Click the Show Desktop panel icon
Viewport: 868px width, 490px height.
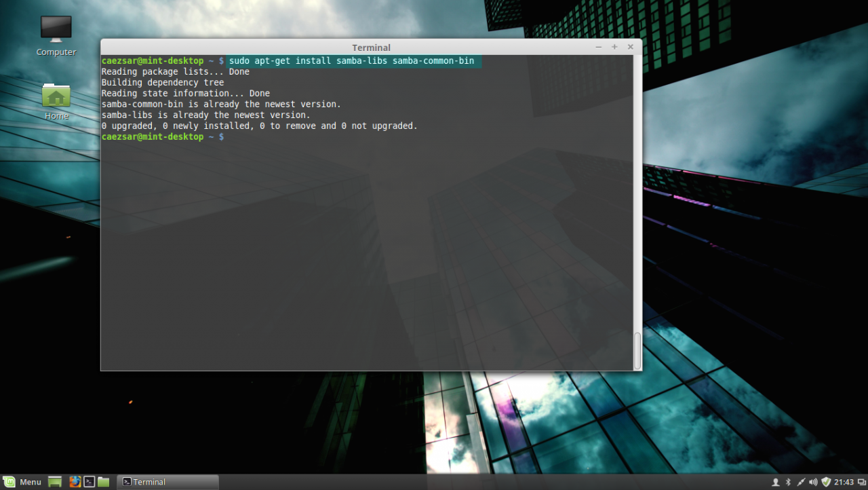point(55,482)
